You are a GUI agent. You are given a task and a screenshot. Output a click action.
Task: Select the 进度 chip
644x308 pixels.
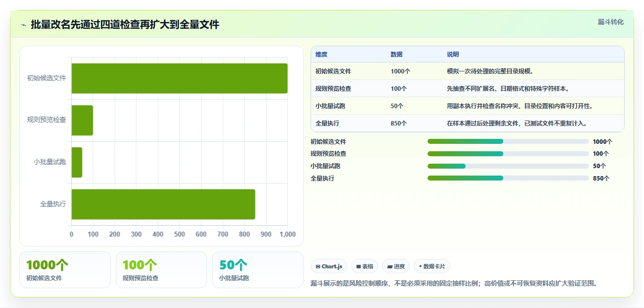[x=396, y=266]
